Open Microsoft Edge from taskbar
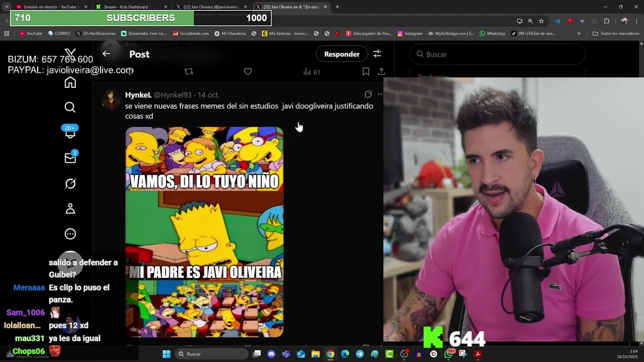 click(345, 354)
